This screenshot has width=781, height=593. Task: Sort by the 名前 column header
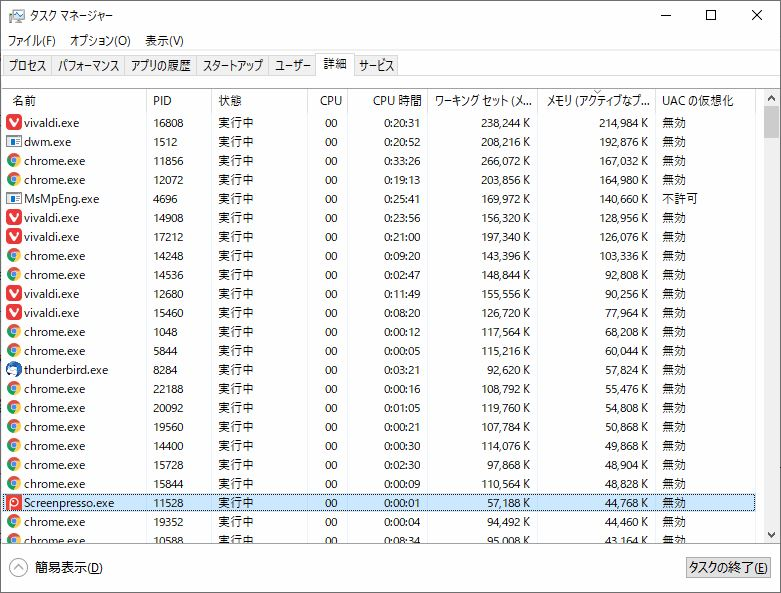[x=75, y=101]
